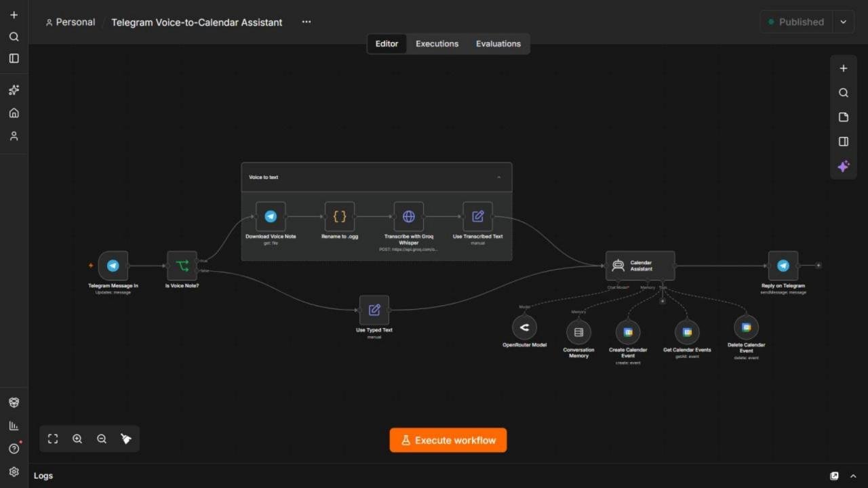Click the Logs label

43,476
